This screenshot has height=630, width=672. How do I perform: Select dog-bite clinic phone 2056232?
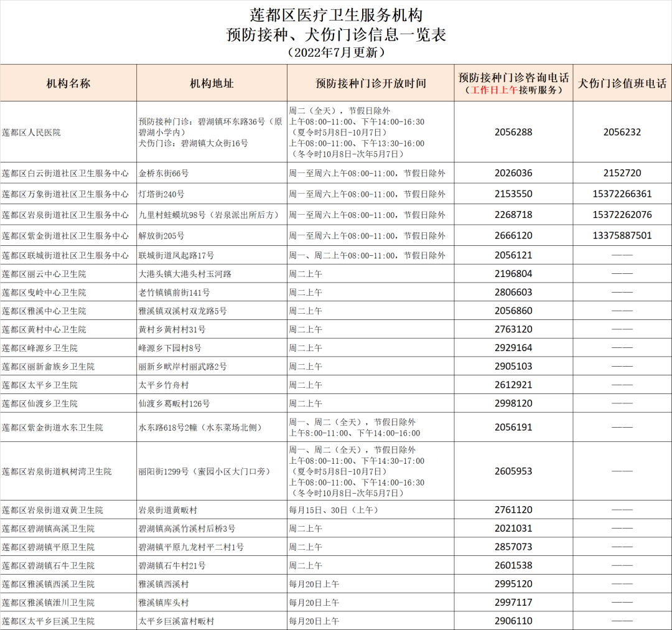click(x=622, y=133)
